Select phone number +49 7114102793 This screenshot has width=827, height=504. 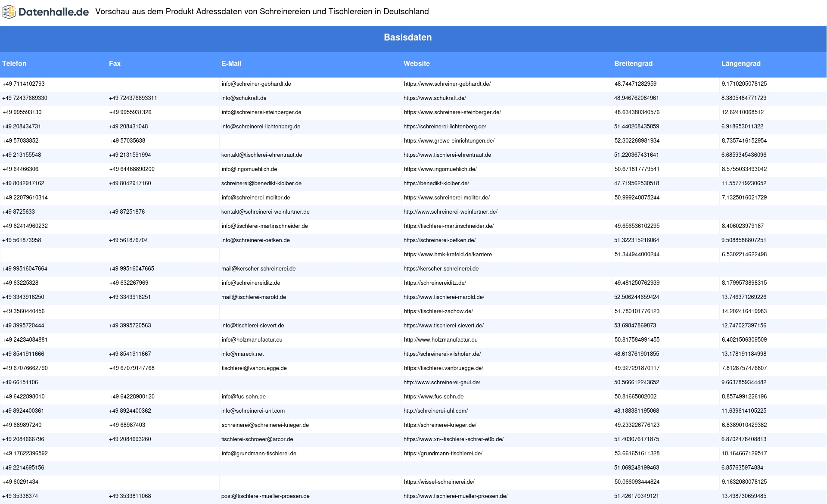(x=23, y=84)
